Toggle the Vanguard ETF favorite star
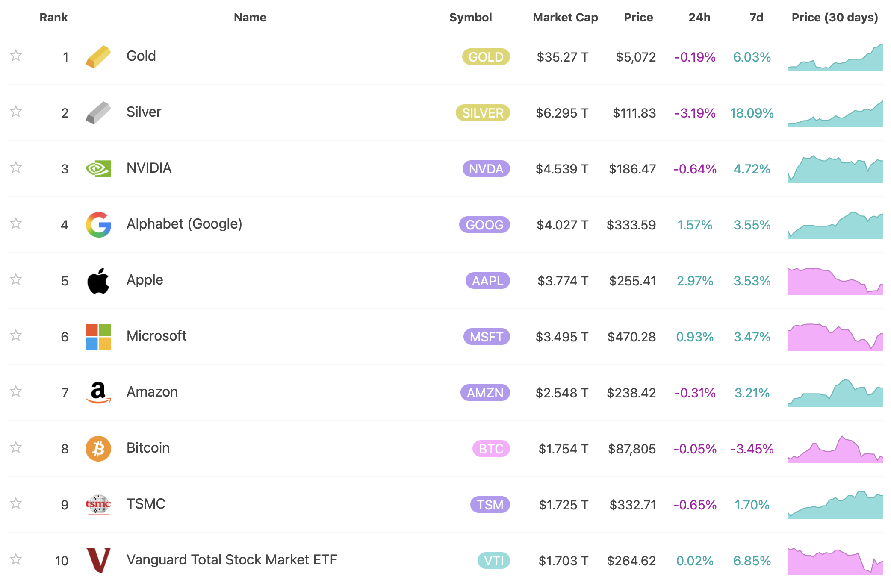891x588 pixels. click(16, 559)
